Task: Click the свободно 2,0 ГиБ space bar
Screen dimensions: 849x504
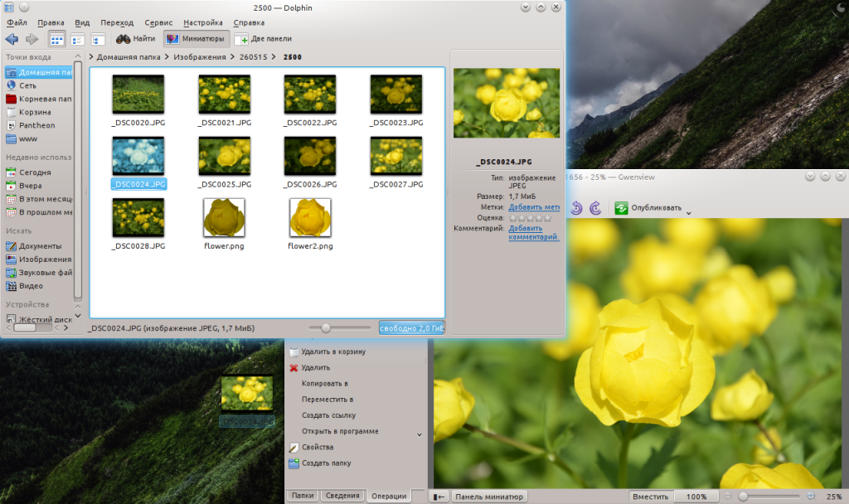Action: tap(411, 328)
